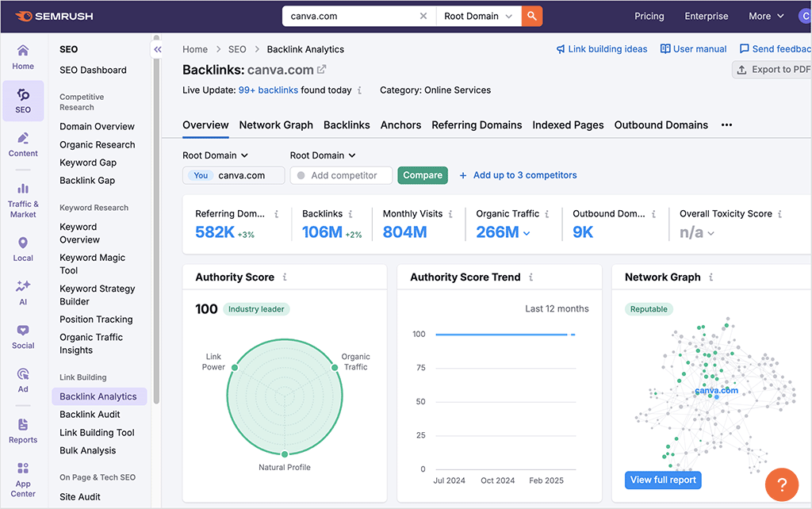
Task: Open the Local section icon
Action: [23, 249]
